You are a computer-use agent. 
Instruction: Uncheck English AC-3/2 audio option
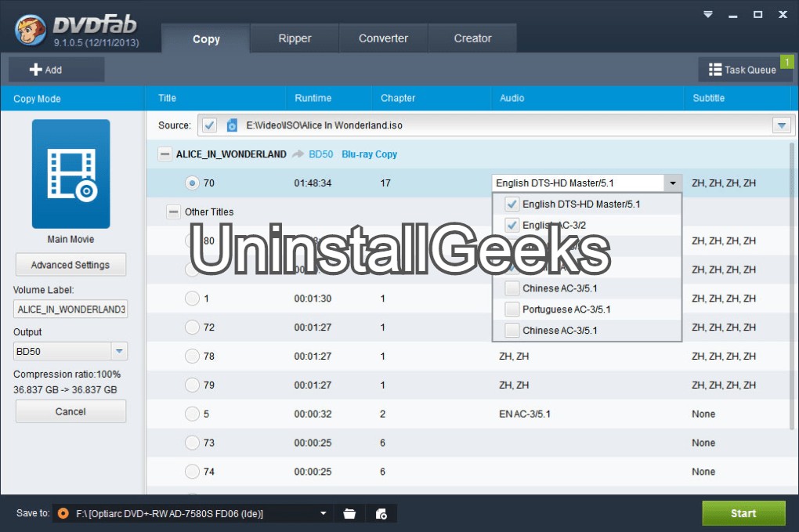pos(512,225)
